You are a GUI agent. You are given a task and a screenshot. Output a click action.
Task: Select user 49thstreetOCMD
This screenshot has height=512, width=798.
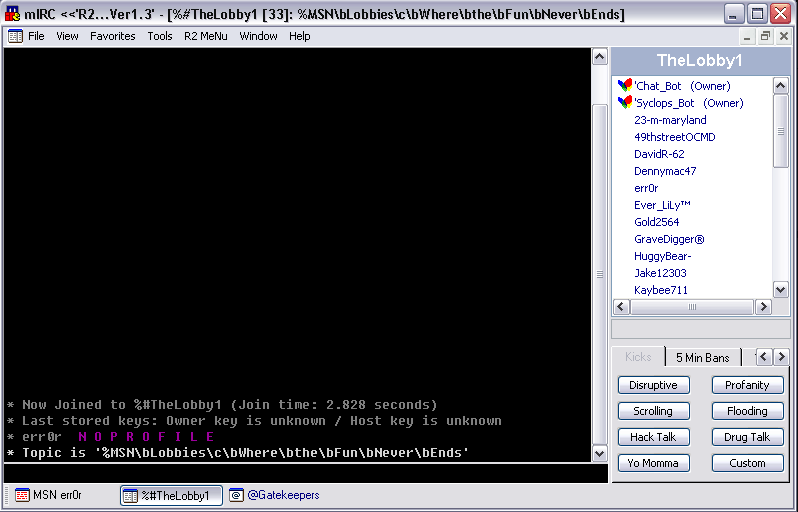tap(674, 137)
